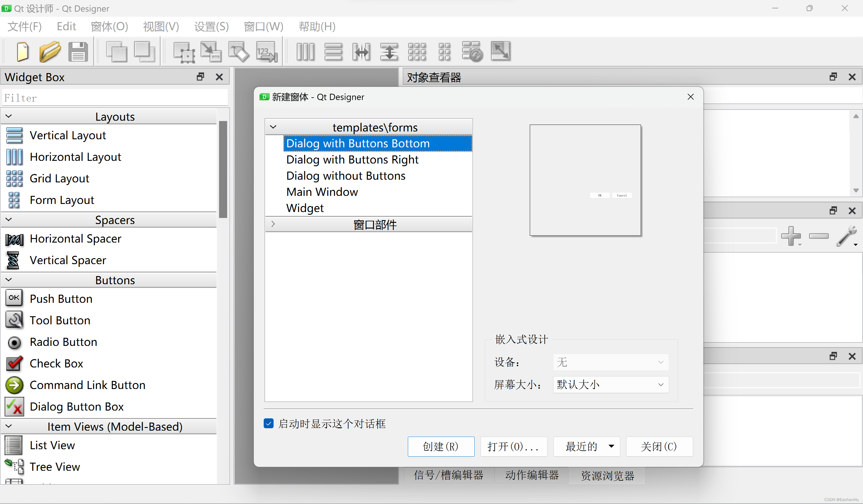The width and height of the screenshot is (863, 504).
Task: Click the plus icon in property panel
Action: [x=790, y=236]
